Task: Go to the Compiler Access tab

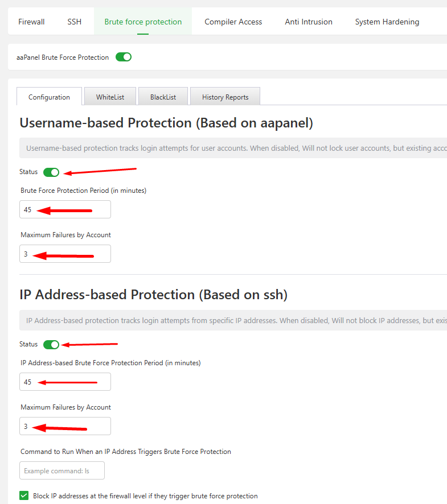Action: point(233,22)
